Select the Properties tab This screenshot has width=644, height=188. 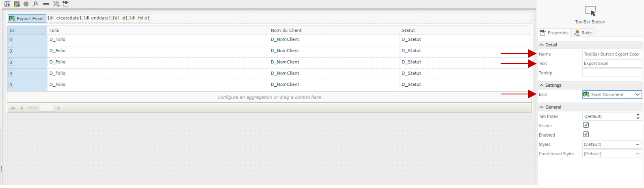554,33
